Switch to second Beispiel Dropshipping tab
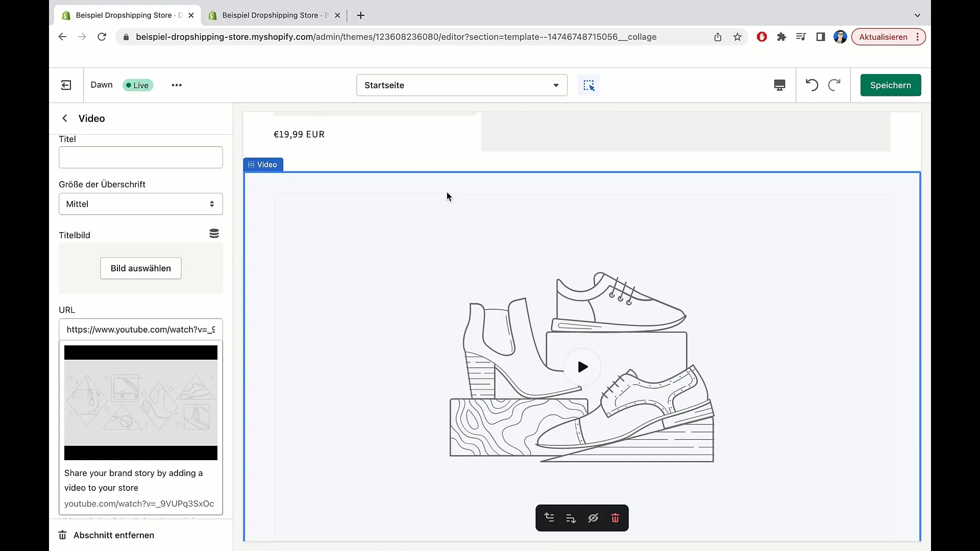980x551 pixels. click(x=271, y=15)
